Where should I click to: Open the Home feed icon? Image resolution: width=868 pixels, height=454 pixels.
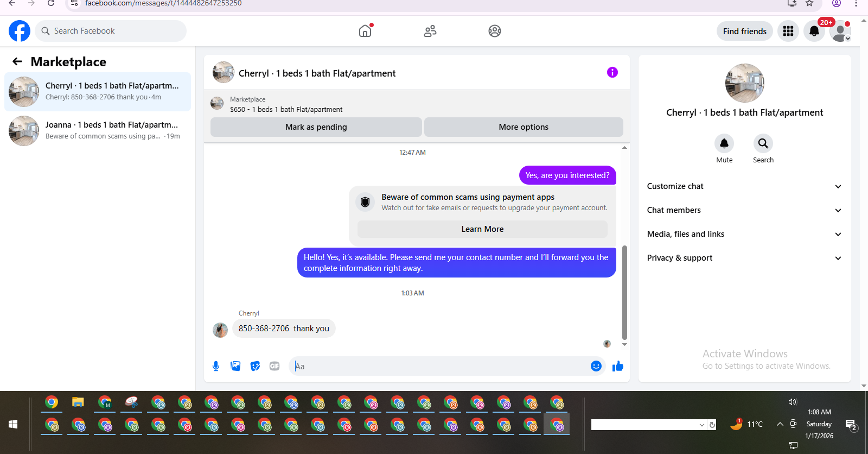click(x=366, y=31)
